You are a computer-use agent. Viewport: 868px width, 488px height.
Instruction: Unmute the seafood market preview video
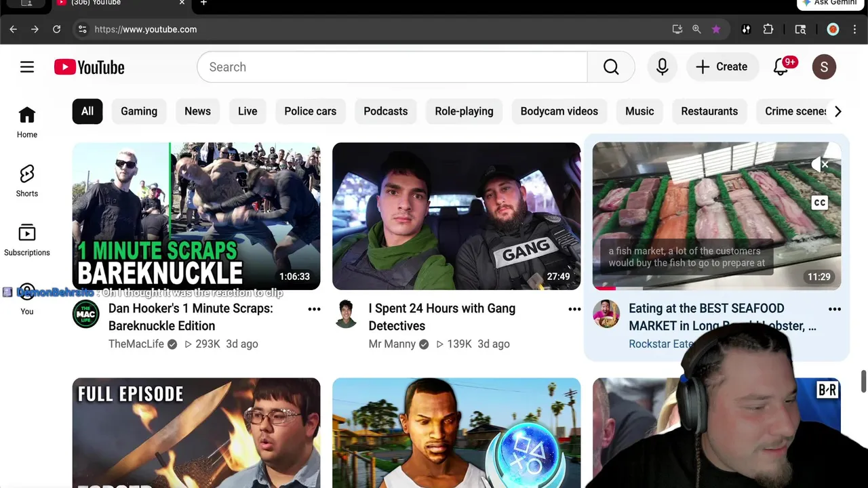821,165
